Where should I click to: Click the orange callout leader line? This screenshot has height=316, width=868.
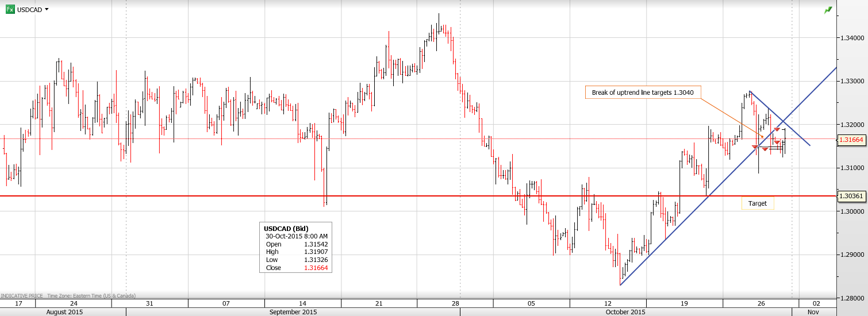730,117
